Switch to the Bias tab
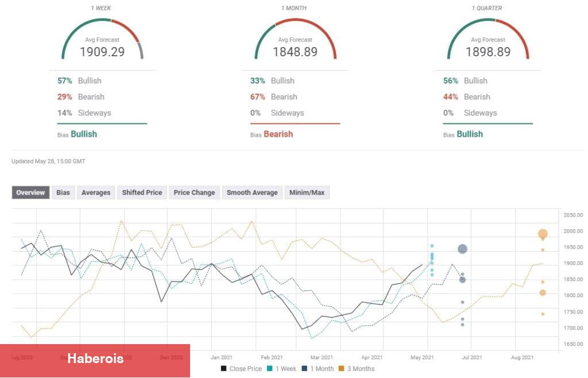Image resolution: width=588 pixels, height=378 pixels. pyautogui.click(x=63, y=192)
